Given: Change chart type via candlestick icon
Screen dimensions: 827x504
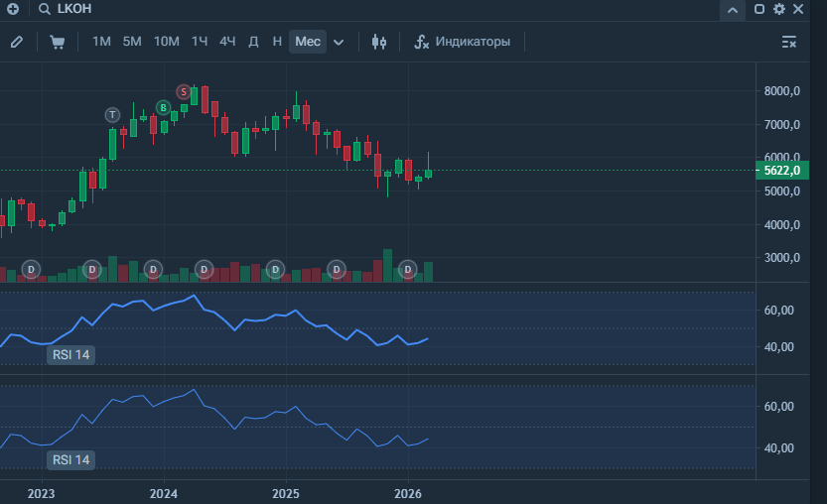Looking at the screenshot, I should pyautogui.click(x=379, y=42).
